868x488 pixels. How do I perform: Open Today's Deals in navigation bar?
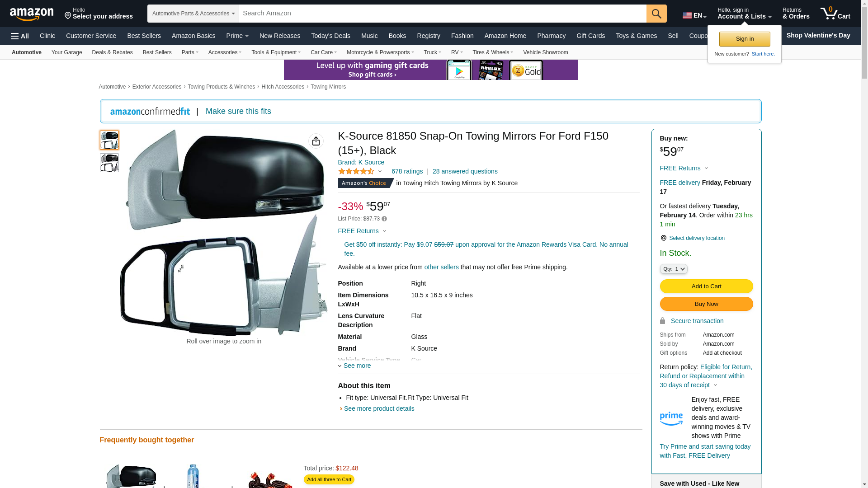(x=330, y=36)
